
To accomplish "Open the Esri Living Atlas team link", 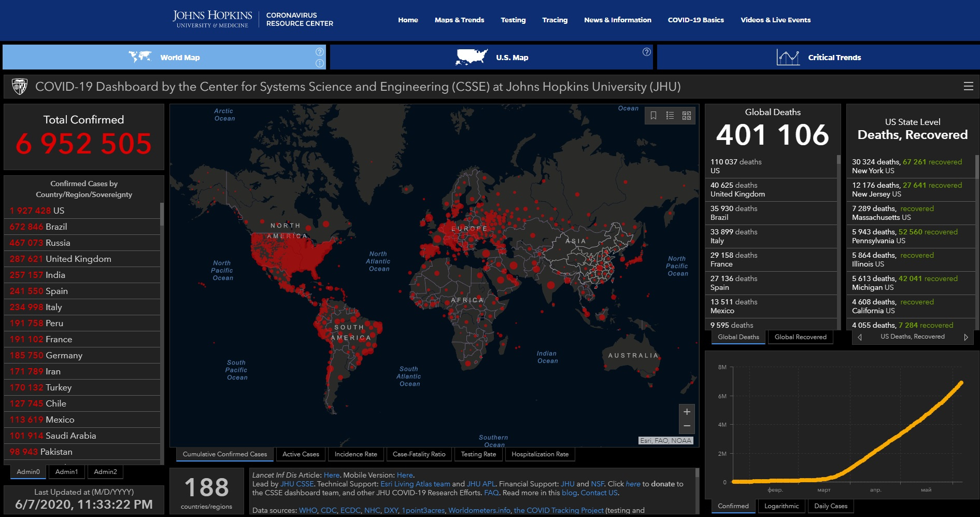I will 415,484.
